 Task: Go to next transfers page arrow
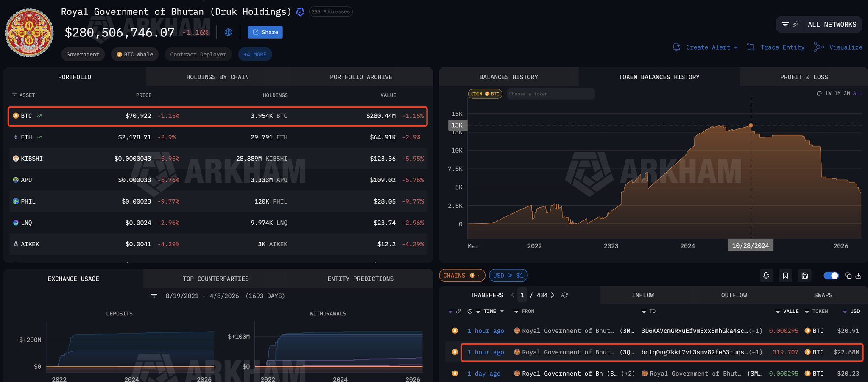552,295
